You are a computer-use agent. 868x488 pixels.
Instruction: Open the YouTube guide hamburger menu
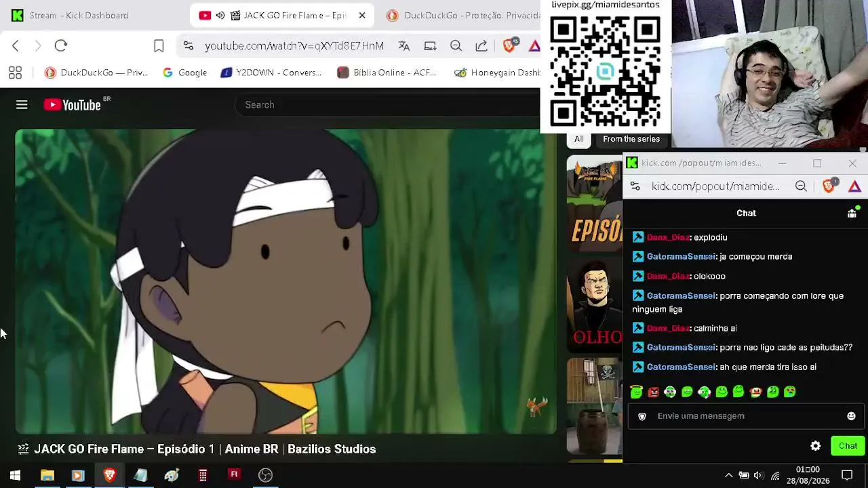[x=22, y=104]
